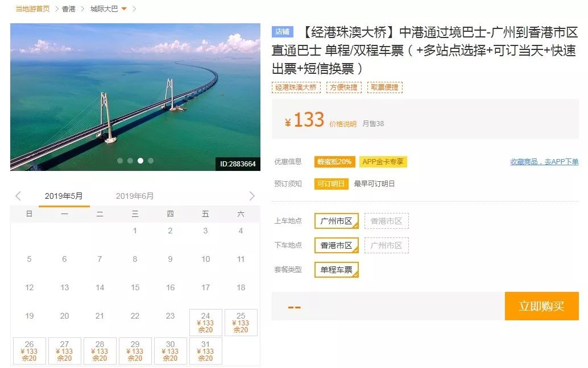Screen dimensions: 588x368
Task: Expand the greyed 香港市区 drop-off option
Action: pyautogui.click(x=387, y=245)
